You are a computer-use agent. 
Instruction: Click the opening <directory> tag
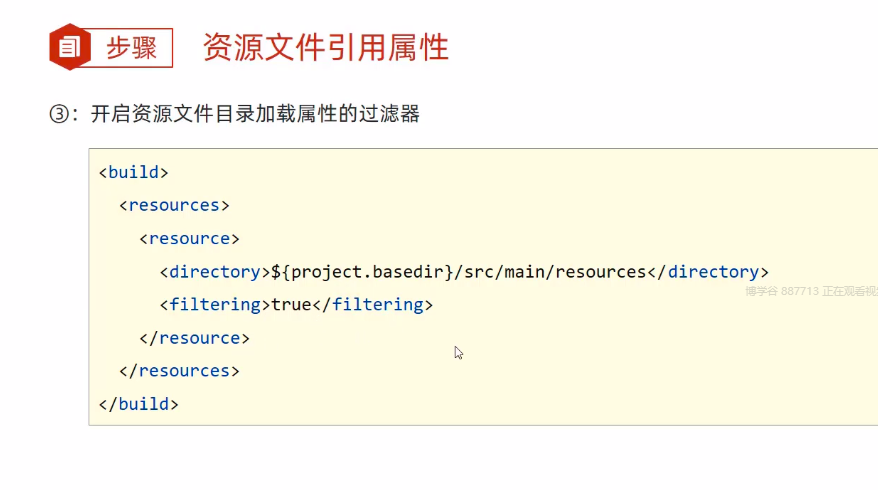click(214, 271)
